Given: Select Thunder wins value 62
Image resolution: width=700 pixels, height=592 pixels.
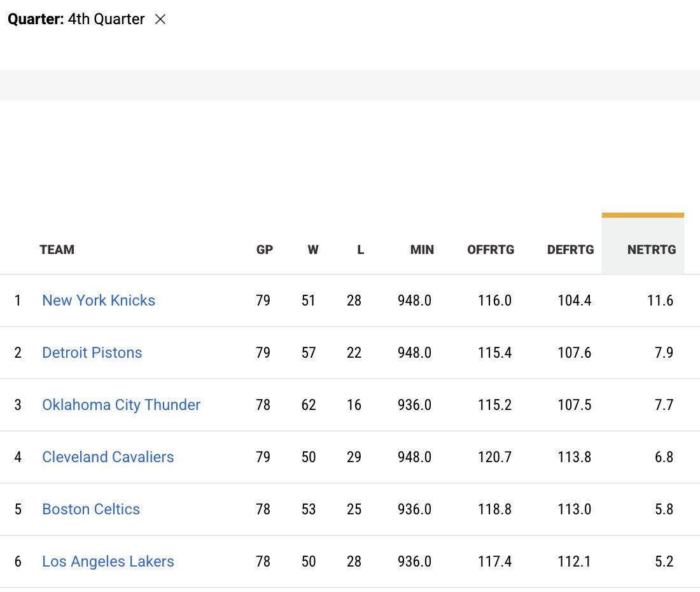Looking at the screenshot, I should click(x=309, y=405).
